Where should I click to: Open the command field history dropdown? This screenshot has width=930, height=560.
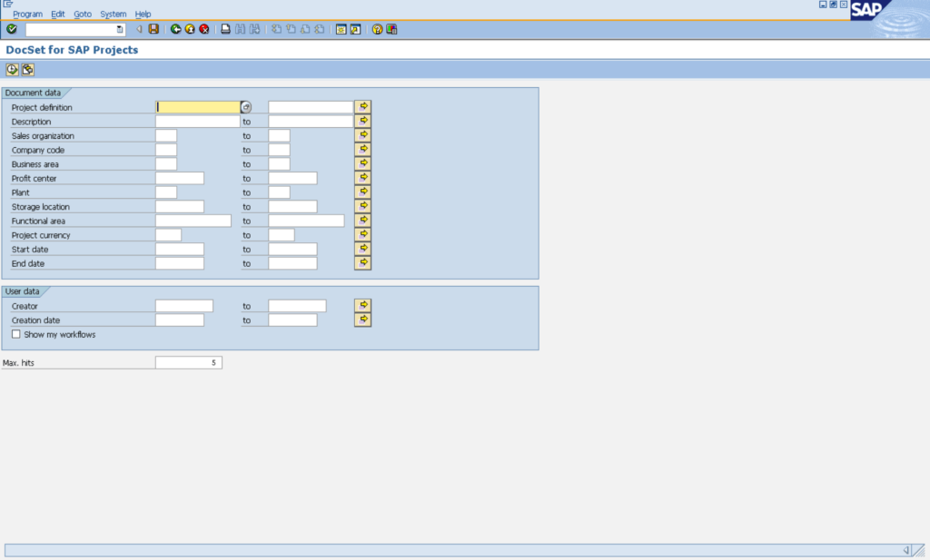(x=120, y=29)
